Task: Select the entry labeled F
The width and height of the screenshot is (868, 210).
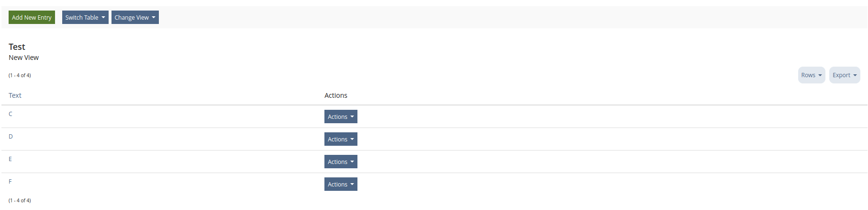Action: (x=10, y=182)
